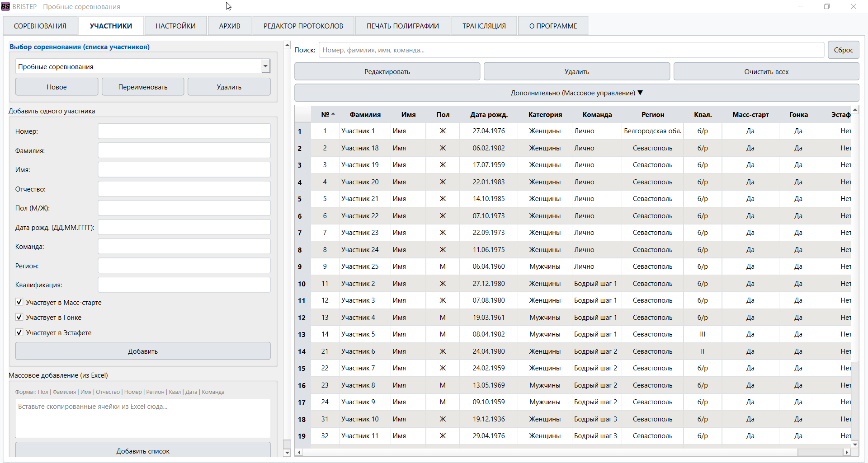Image resolution: width=868 pixels, height=463 pixels.
Task: Open the О ПРОГРАММЕ tab
Action: pyautogui.click(x=552, y=26)
